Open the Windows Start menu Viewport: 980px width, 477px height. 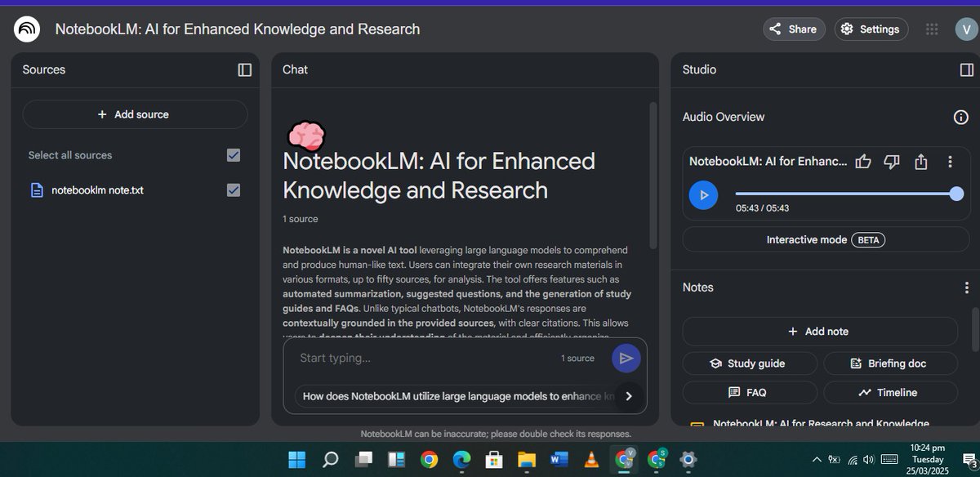coord(297,460)
